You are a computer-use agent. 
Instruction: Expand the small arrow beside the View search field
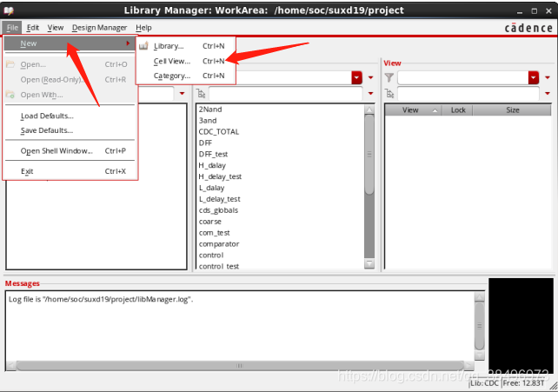click(x=547, y=93)
